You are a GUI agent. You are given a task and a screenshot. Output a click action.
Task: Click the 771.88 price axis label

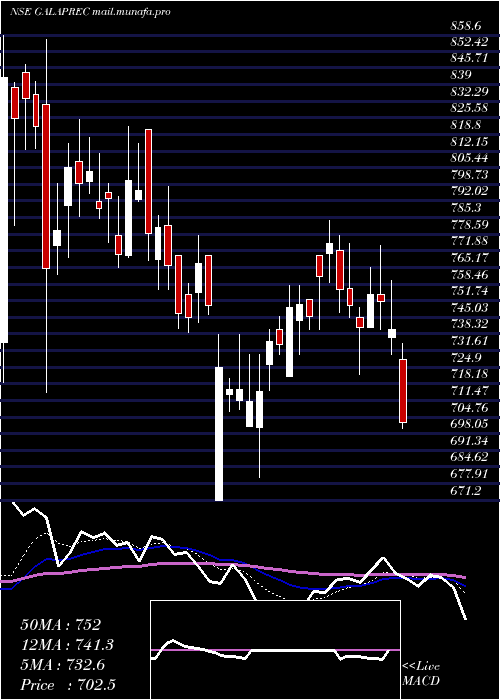click(470, 242)
